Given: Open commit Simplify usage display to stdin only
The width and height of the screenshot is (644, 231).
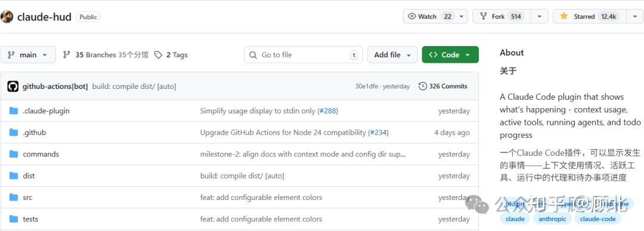Looking at the screenshot, I should click(x=258, y=111).
